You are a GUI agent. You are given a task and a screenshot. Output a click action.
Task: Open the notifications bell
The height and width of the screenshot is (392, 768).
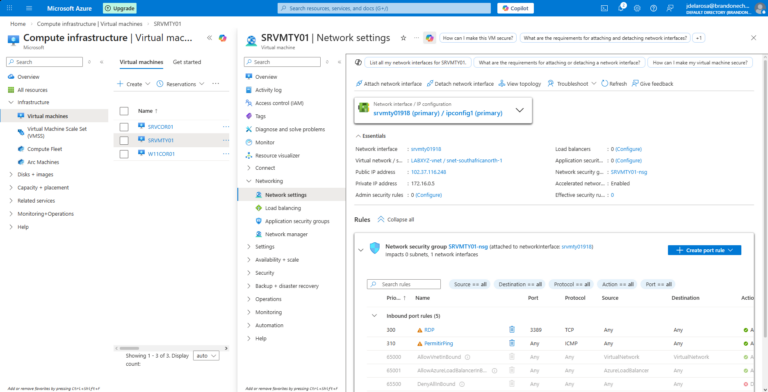point(621,8)
